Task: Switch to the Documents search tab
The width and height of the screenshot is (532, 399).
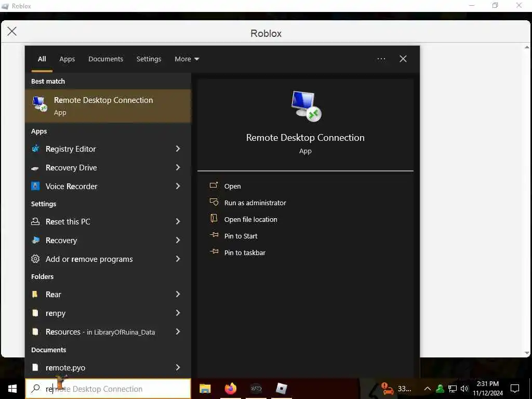Action: tap(105, 59)
